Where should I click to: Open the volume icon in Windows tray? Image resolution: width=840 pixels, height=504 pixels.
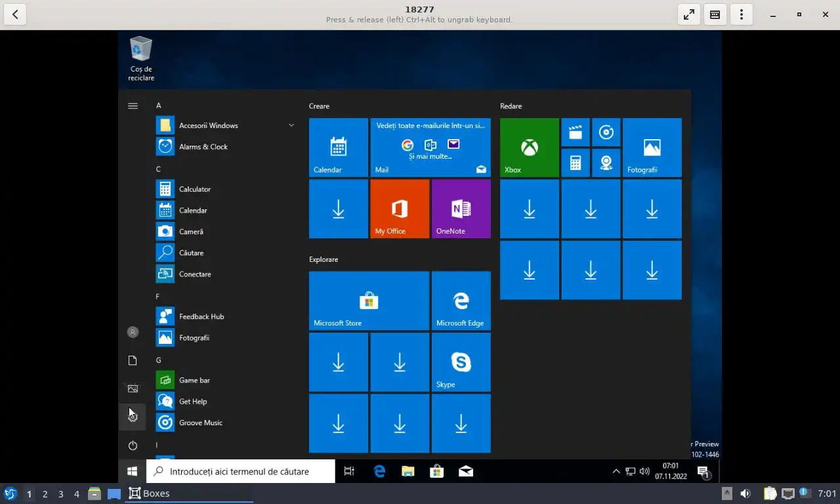[x=644, y=471]
